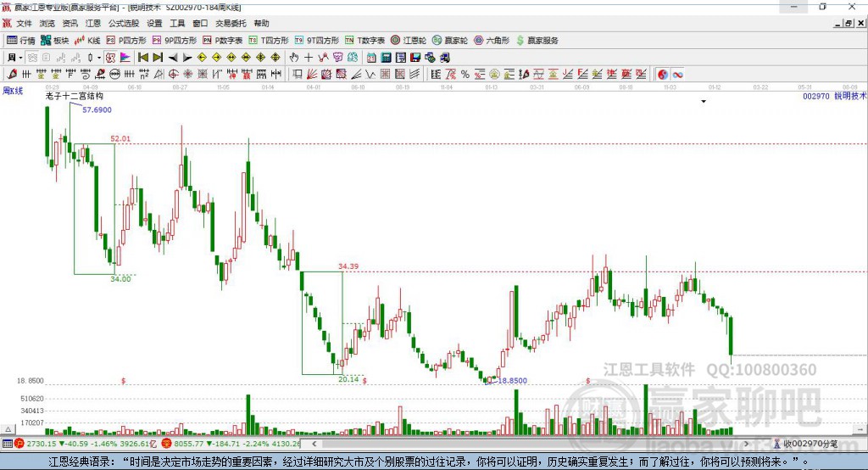
Task: Open the P数字表 tool
Action: point(223,40)
